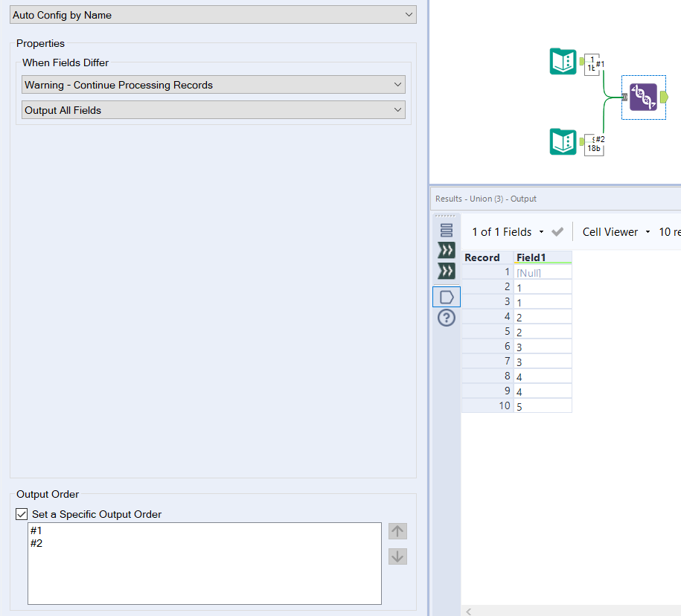Click the top Text Input tool

tap(563, 62)
